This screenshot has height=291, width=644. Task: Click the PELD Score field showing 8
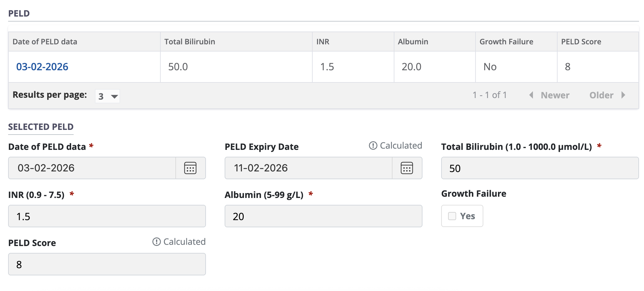pos(107,264)
